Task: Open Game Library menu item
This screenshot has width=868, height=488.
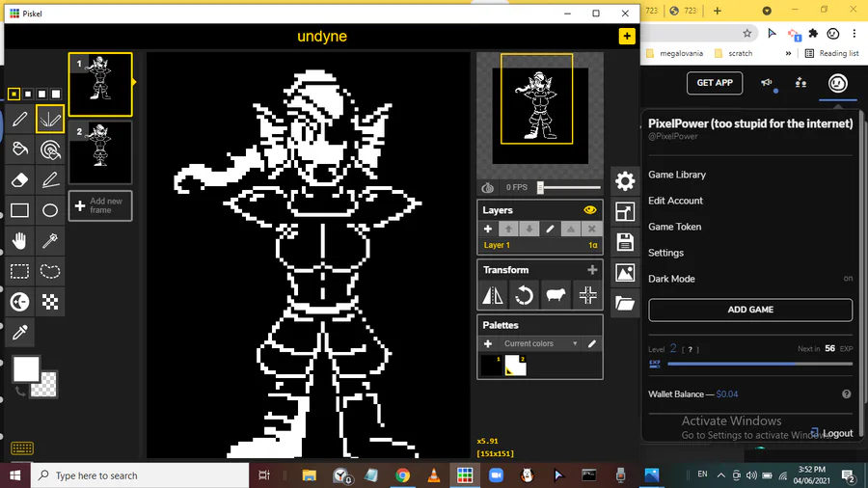Action: [677, 175]
